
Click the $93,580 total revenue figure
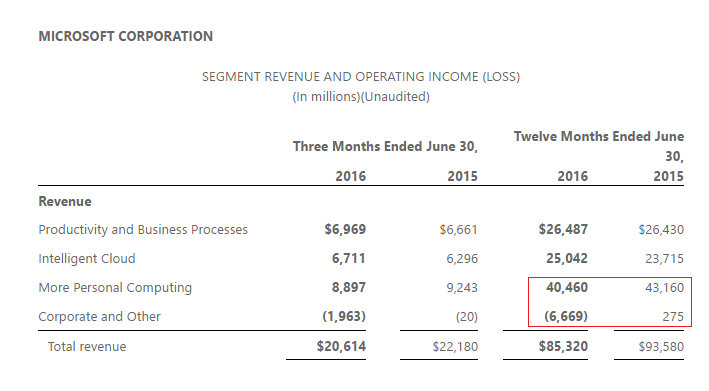[x=661, y=347]
